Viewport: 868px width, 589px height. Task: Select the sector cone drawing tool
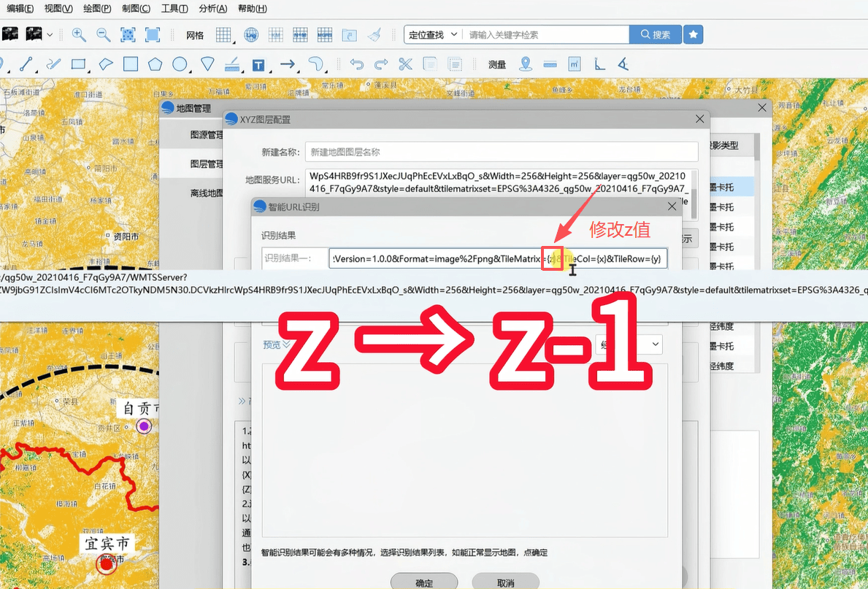(x=207, y=64)
